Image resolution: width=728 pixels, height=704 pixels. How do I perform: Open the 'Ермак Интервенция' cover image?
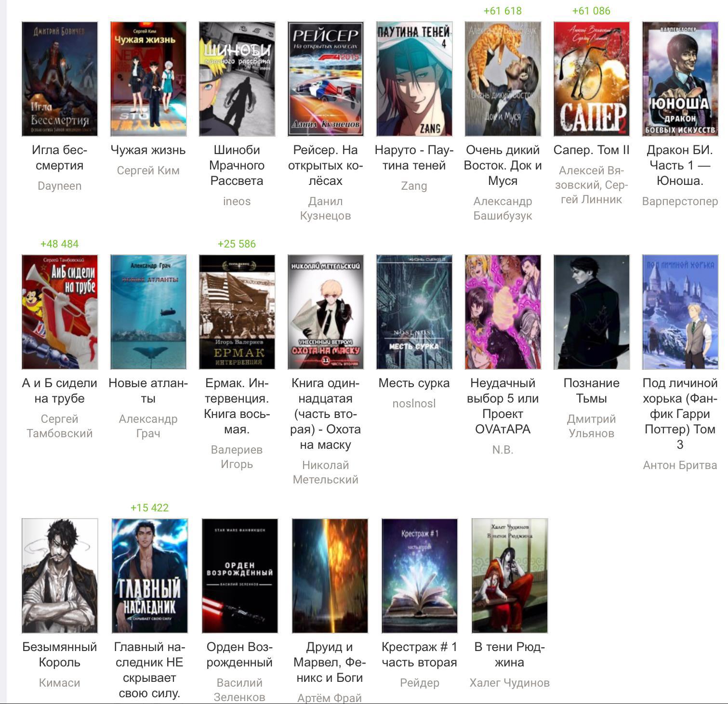237,312
